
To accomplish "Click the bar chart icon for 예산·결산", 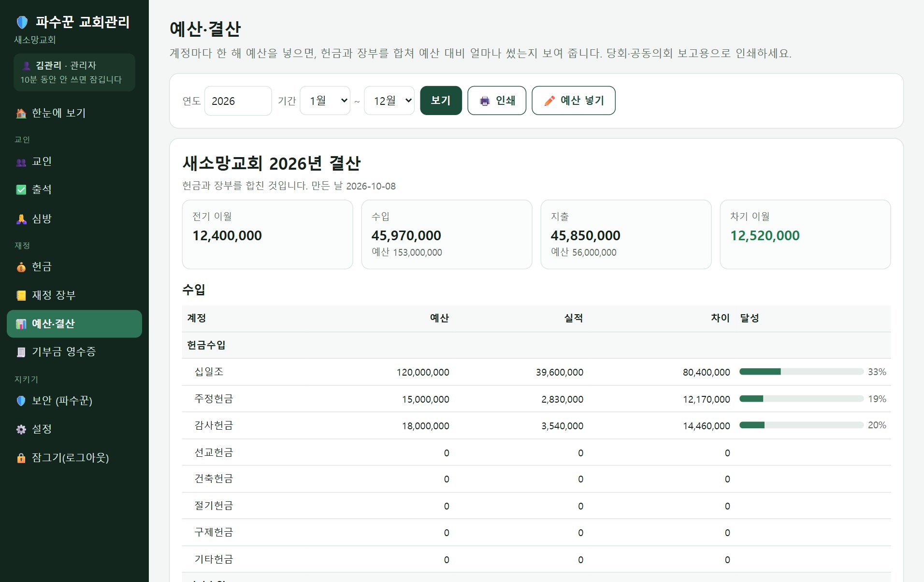I will 21,324.
